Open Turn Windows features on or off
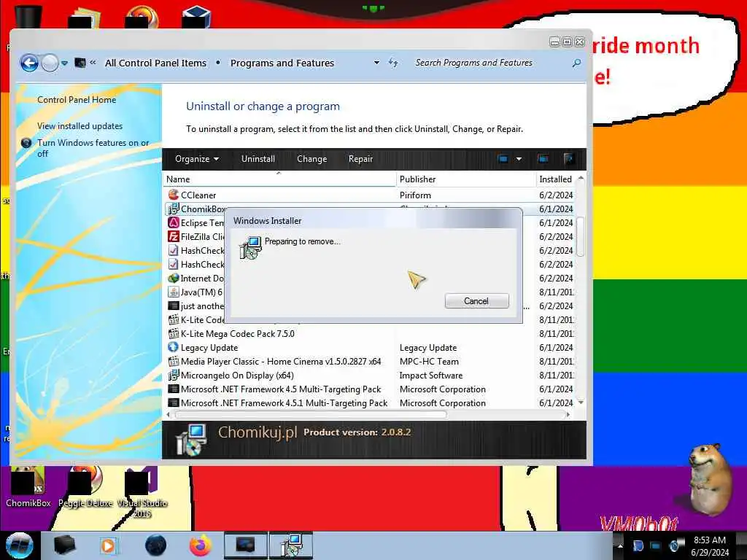The image size is (747, 560). point(93,148)
